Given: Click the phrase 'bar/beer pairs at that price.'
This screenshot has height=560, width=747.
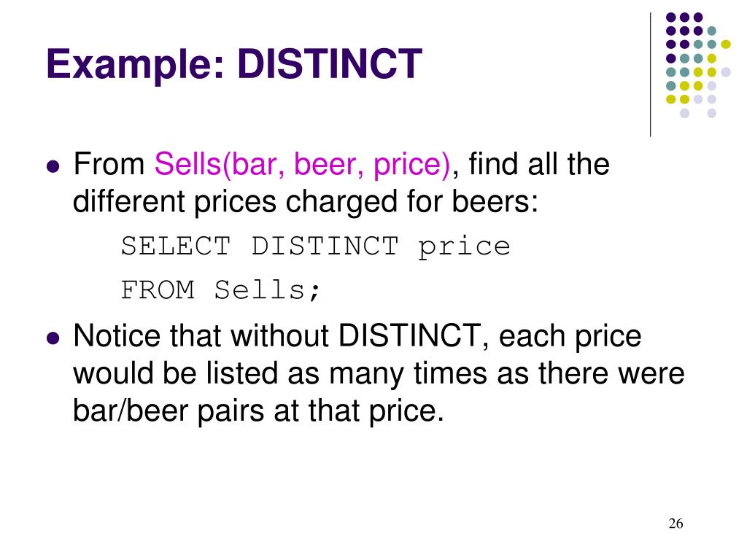Looking at the screenshot, I should (258, 411).
